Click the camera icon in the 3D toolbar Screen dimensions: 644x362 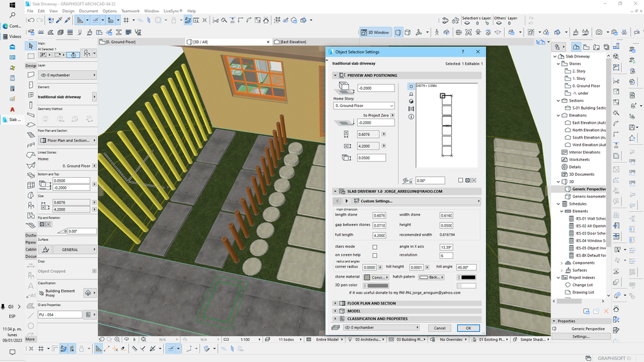pyautogui.click(x=599, y=32)
